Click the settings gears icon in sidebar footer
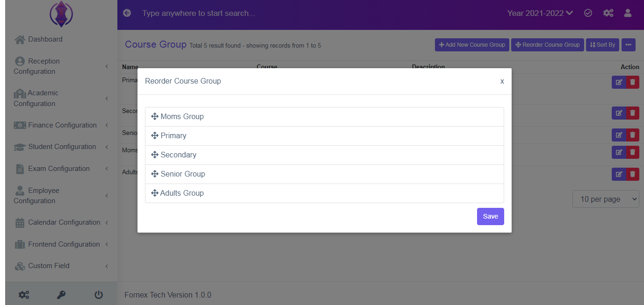This screenshot has width=644, height=305. tap(24, 295)
